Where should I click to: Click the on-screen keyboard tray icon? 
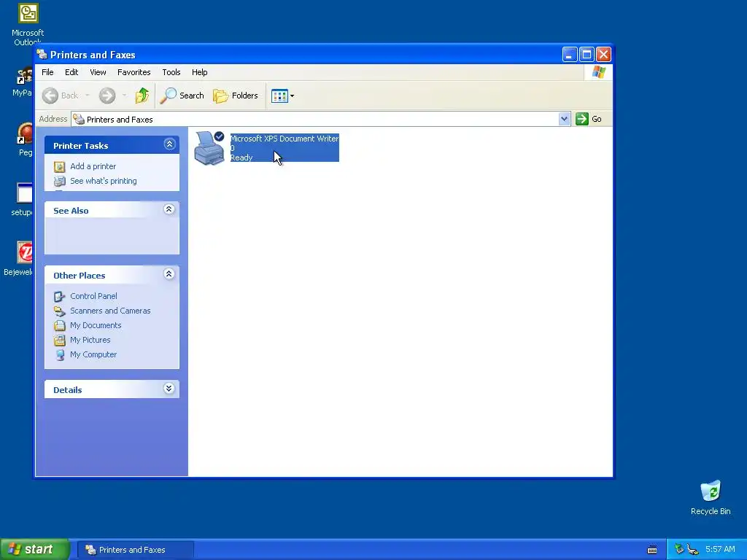click(x=652, y=550)
